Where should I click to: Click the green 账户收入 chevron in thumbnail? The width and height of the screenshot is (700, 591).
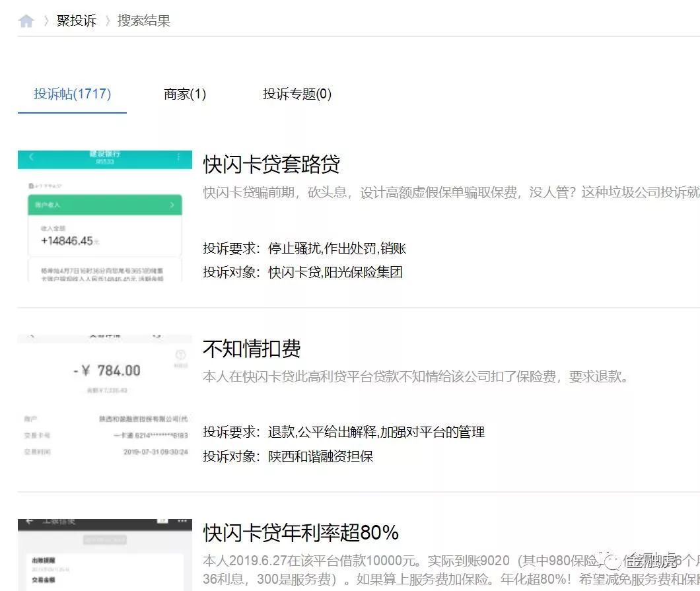[x=172, y=205]
